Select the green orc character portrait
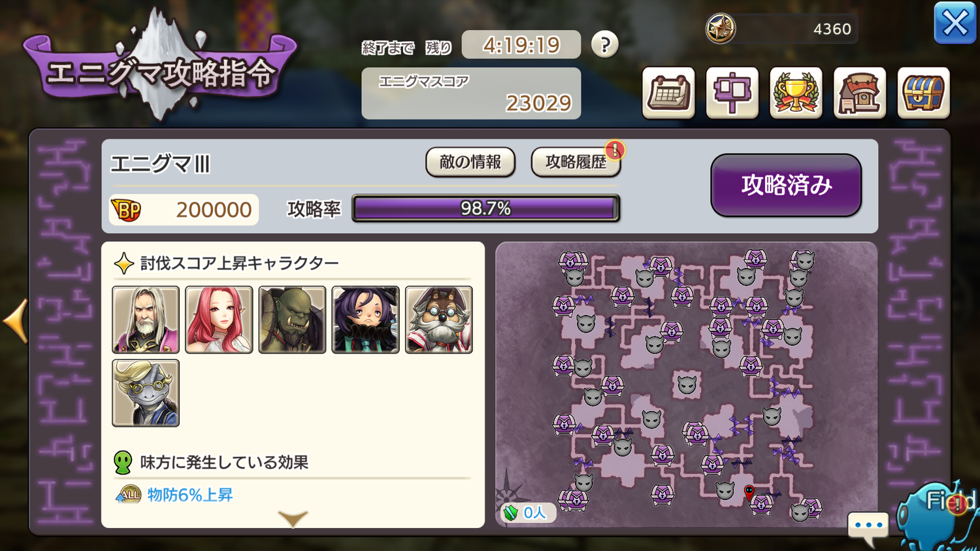Viewport: 980px width, 551px height. (292, 320)
